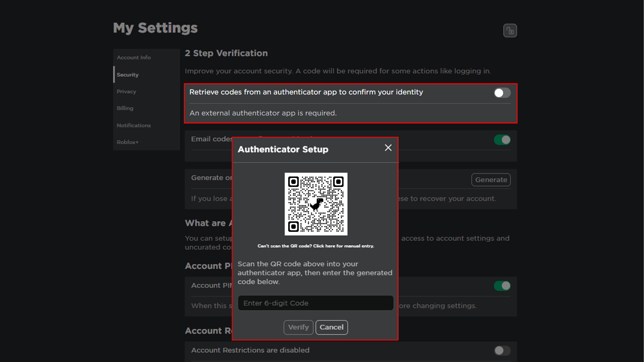Screen dimensions: 644x362
Task: Open Security settings menu item
Action: coord(128,74)
